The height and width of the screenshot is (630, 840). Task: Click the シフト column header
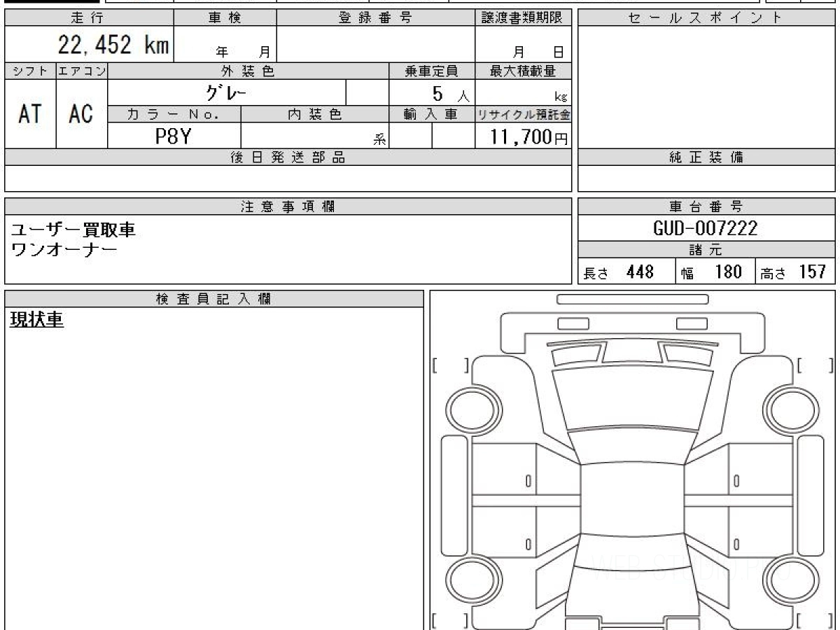(30, 71)
